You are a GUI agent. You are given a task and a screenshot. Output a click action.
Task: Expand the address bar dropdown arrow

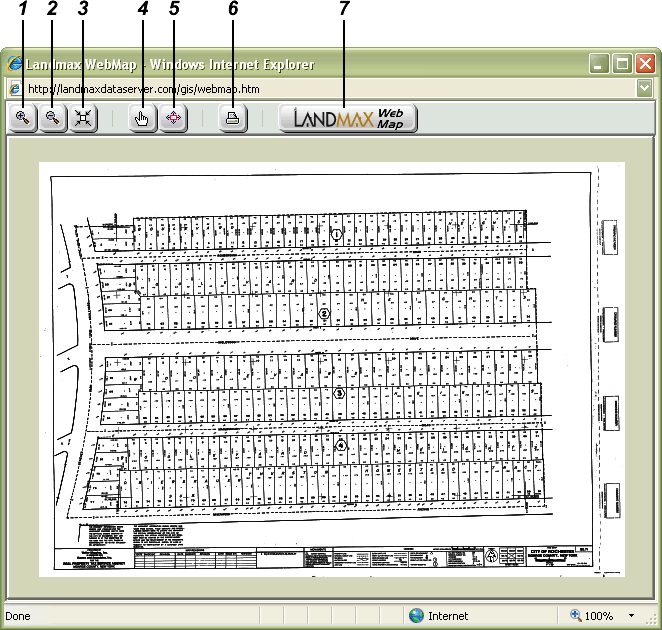[645, 88]
